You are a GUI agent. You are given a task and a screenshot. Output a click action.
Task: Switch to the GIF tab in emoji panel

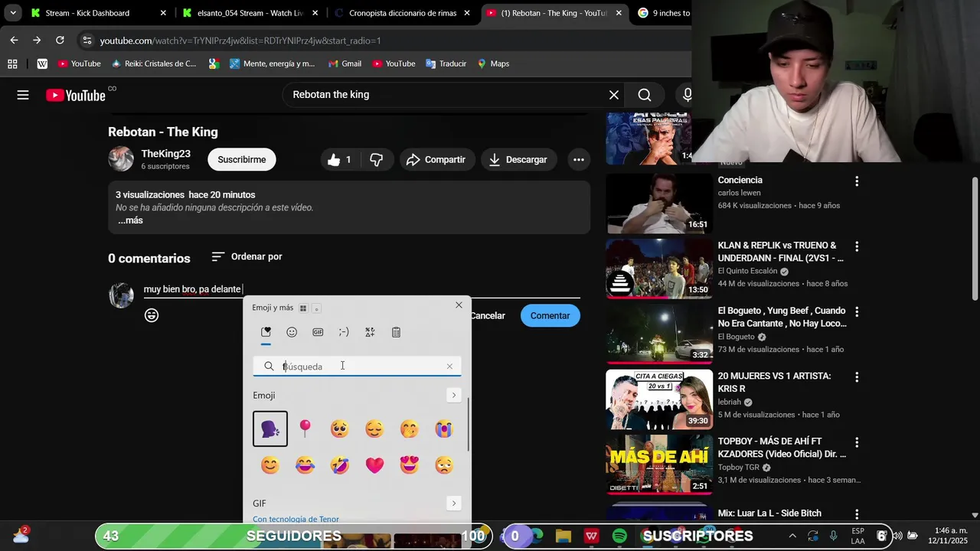point(318,332)
